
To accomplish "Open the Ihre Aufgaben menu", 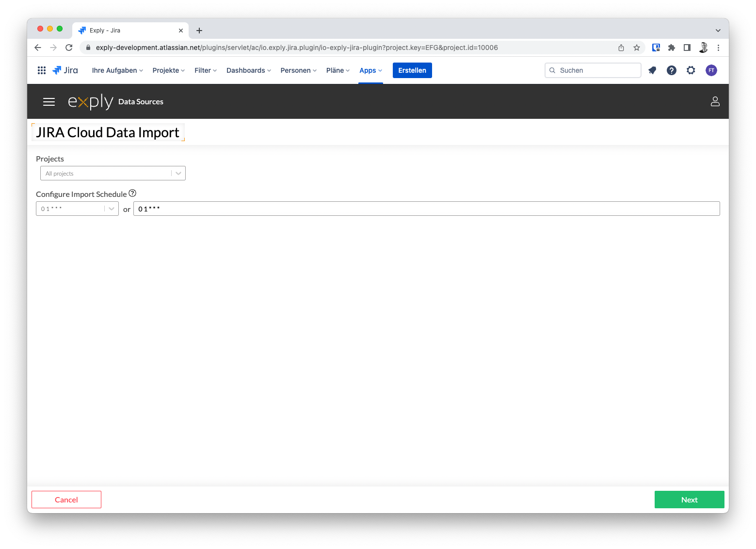I will (x=117, y=70).
